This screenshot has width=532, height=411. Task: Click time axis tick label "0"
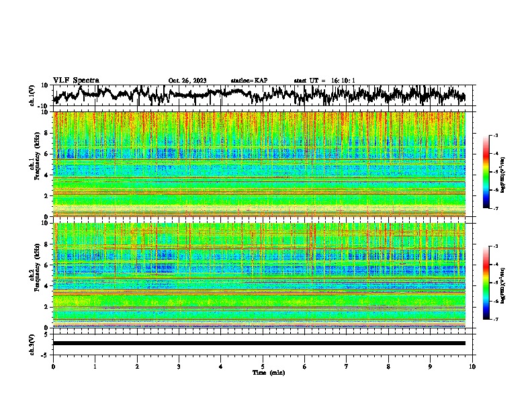(x=53, y=367)
